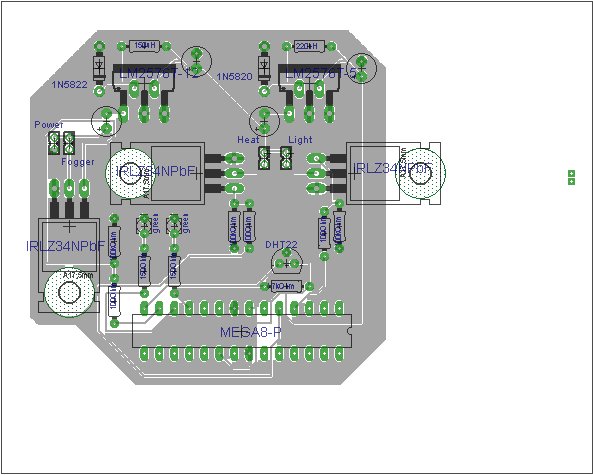
Task: Click the Fogger label text
Action: point(78,162)
